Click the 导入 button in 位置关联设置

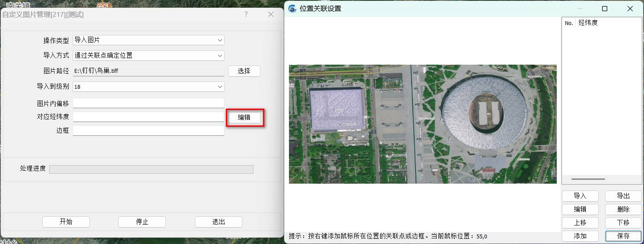580,196
